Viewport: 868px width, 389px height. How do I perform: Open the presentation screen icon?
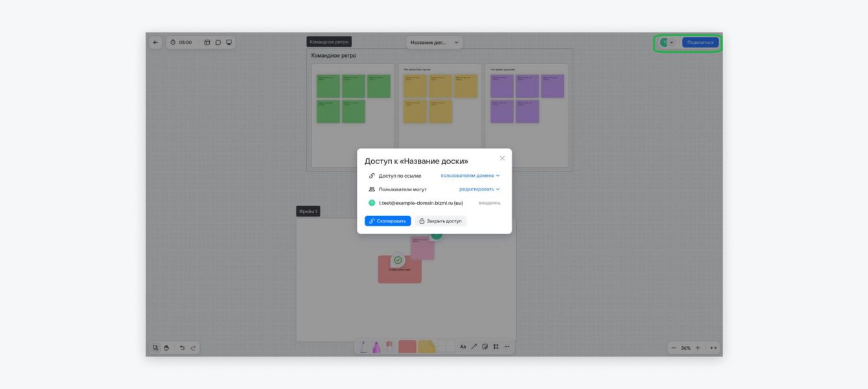[229, 42]
